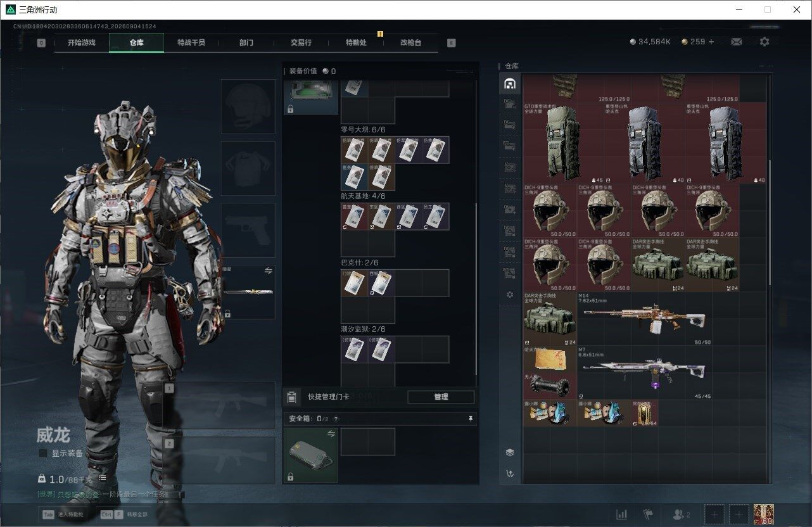Viewport: 812px width, 527px height.
Task: Click the first 航天基地 keycard
Action: (355, 217)
